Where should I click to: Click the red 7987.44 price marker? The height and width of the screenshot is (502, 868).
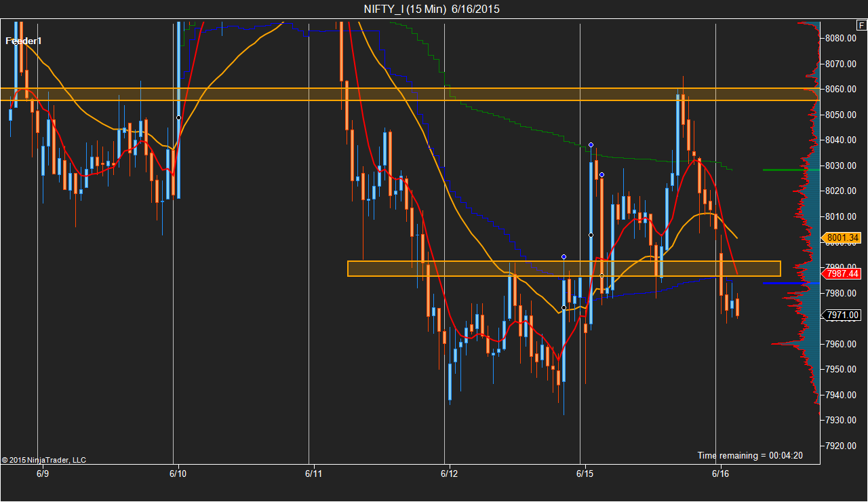843,273
